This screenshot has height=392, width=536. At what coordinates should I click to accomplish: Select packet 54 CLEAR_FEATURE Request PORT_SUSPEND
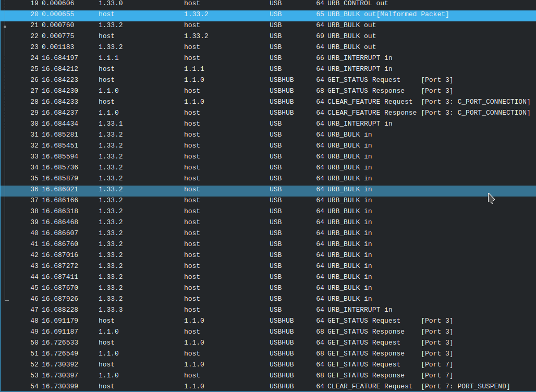(x=261, y=386)
